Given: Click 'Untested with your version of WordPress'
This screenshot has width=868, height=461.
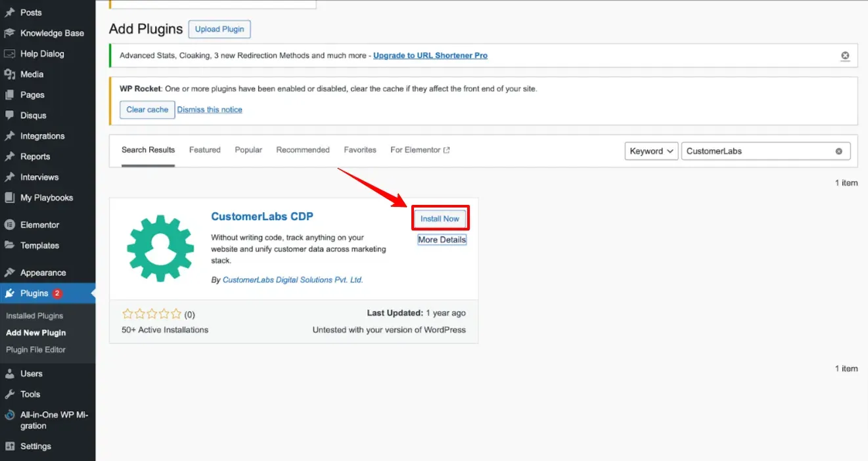Looking at the screenshot, I should (389, 330).
